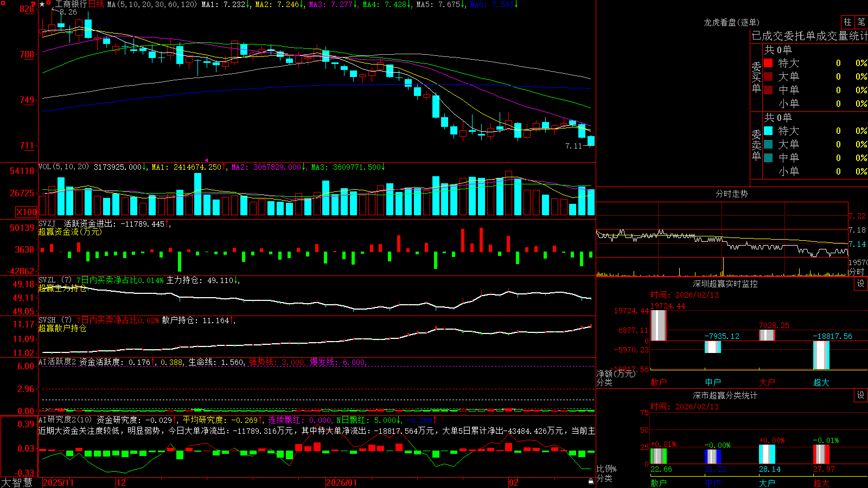Click the 深圳超赢实时监控 panel title
The image size is (868, 488).
[x=725, y=284]
